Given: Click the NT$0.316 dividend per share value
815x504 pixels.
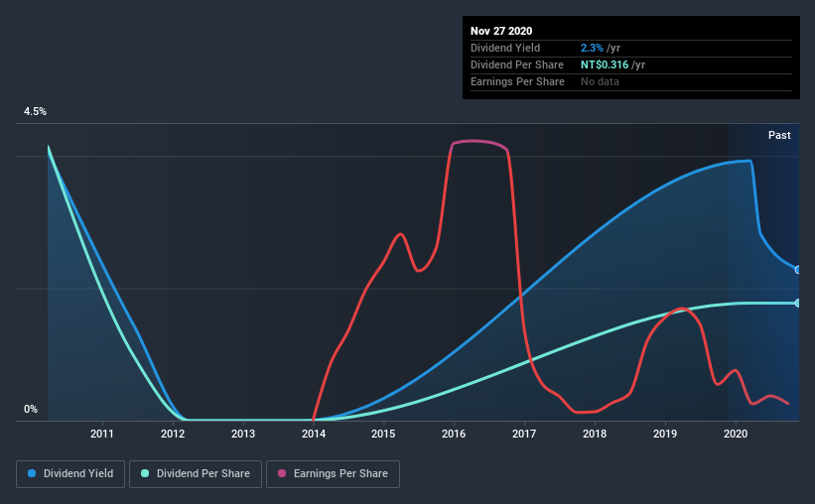Looking at the screenshot, I should [x=605, y=64].
